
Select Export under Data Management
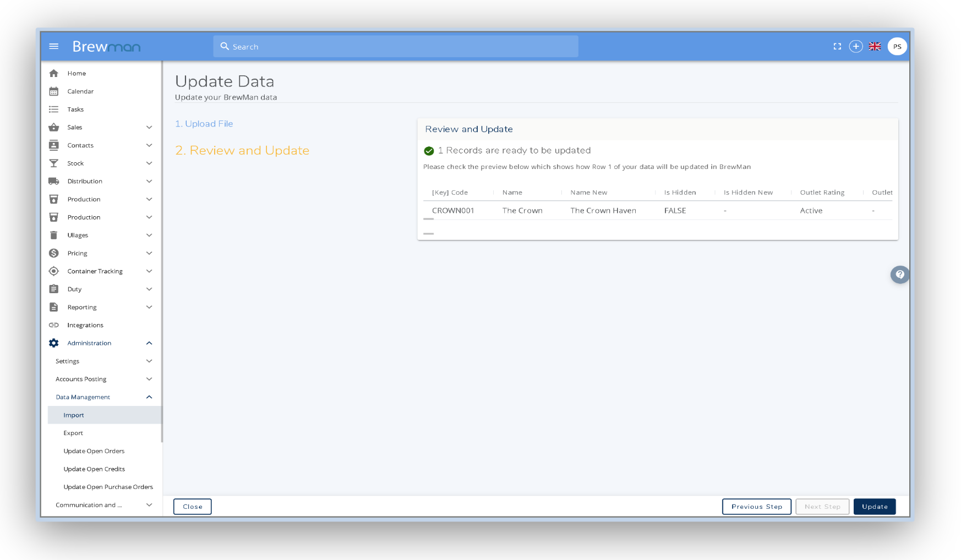point(73,433)
